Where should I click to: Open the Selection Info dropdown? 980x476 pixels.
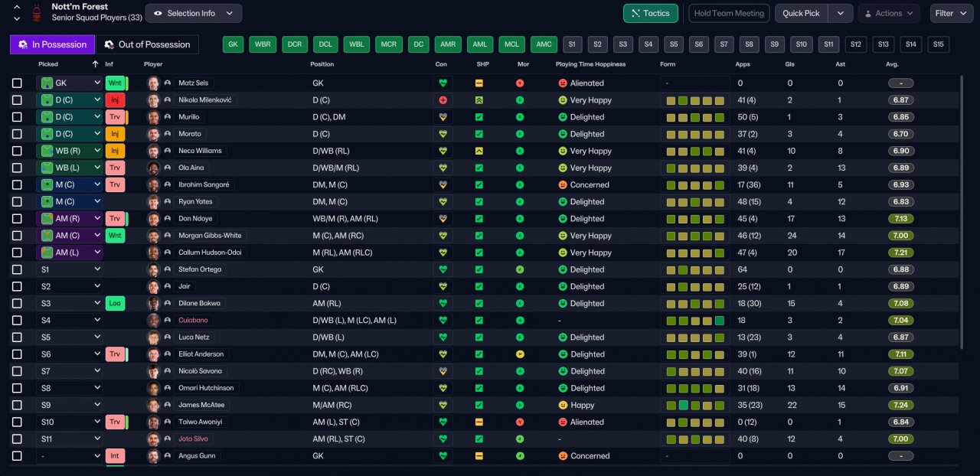(x=194, y=13)
